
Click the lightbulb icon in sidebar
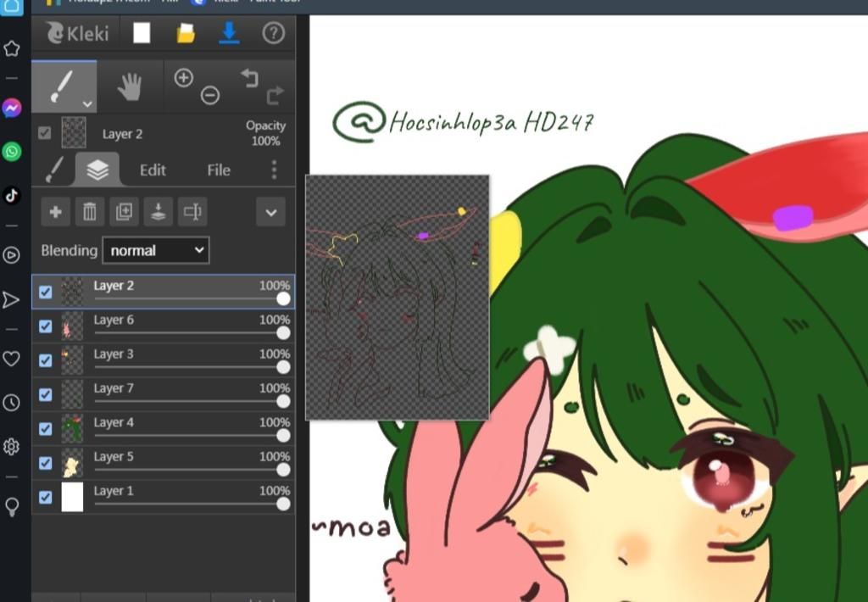[12, 507]
